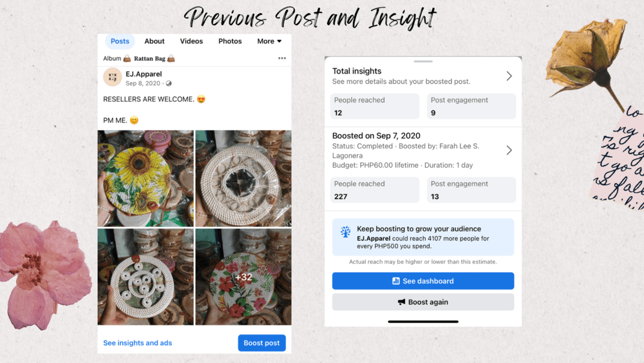Go to the Videos tab
Image resolution: width=644 pixels, height=363 pixels.
[191, 41]
